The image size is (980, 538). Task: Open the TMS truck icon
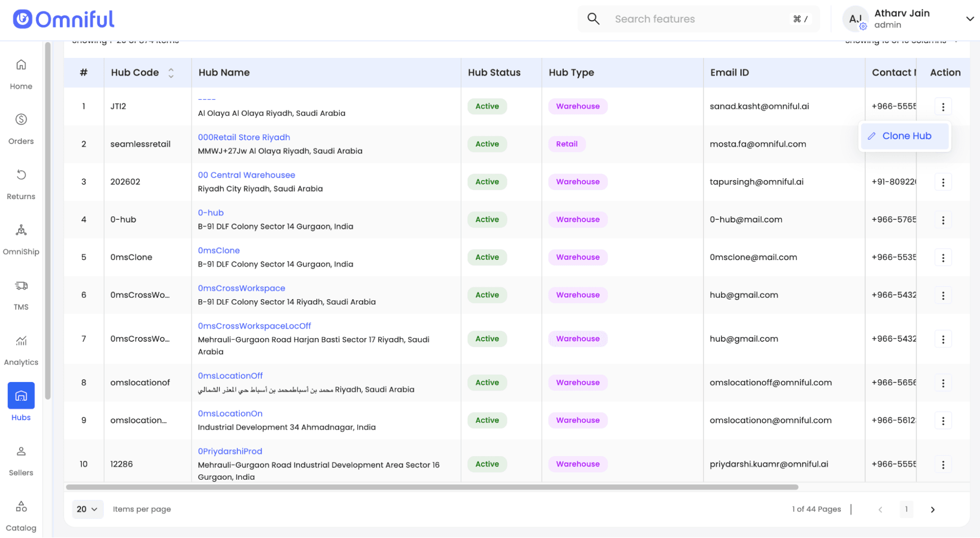pos(21,286)
